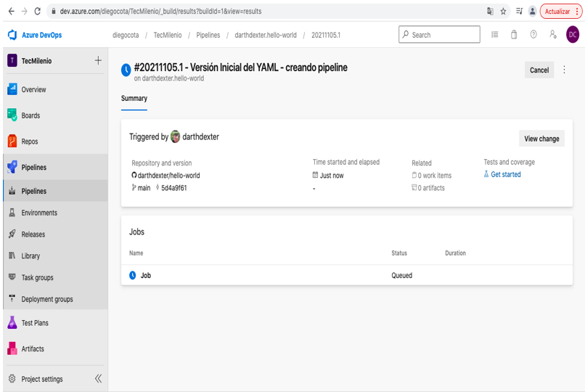The image size is (585, 392).
Task: Click the Status column header
Action: pyautogui.click(x=399, y=253)
